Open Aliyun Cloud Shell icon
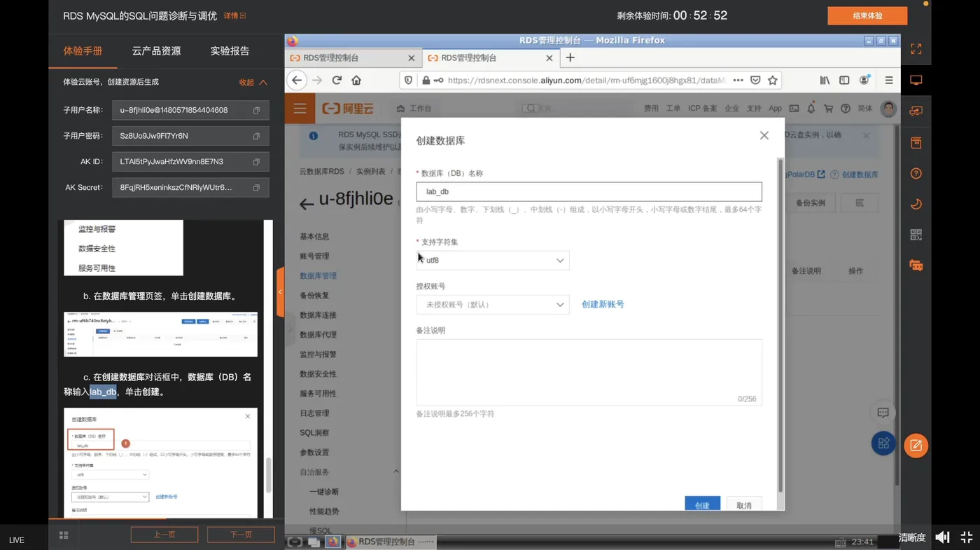 click(x=794, y=109)
